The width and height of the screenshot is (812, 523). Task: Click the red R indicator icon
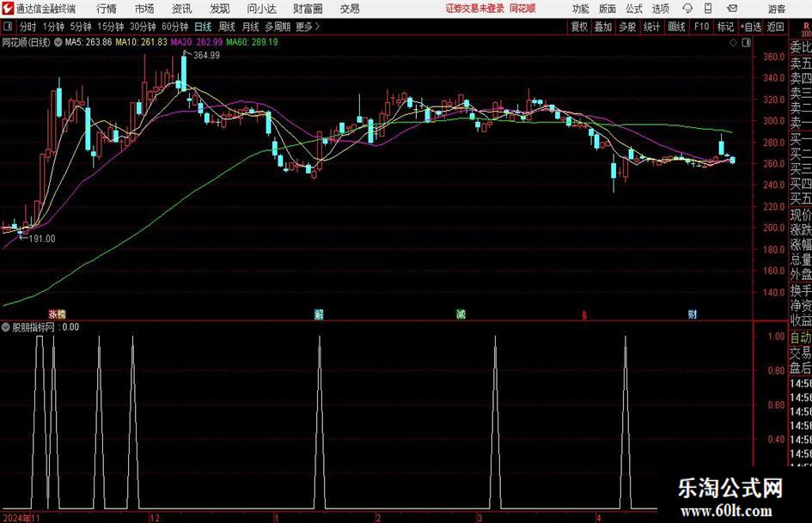806,26
